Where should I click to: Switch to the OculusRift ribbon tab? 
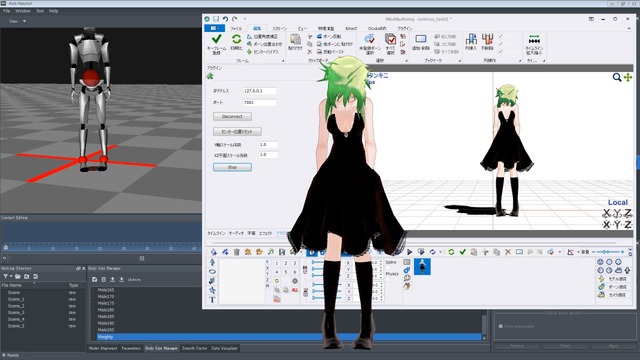[377, 29]
